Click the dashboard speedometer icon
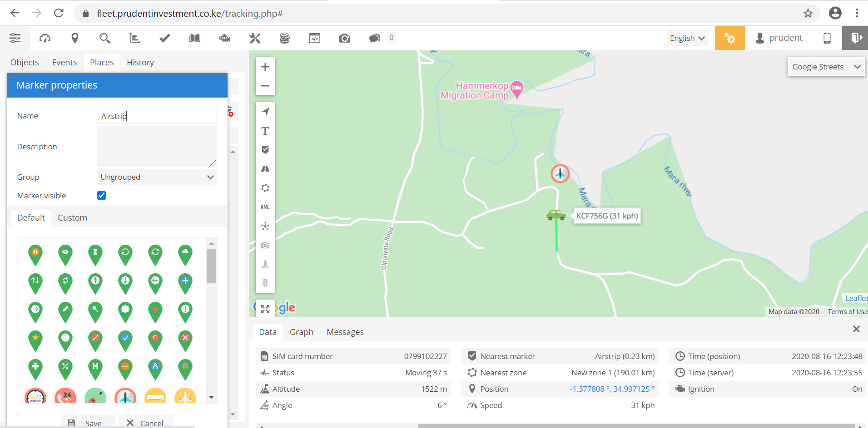 click(x=45, y=38)
